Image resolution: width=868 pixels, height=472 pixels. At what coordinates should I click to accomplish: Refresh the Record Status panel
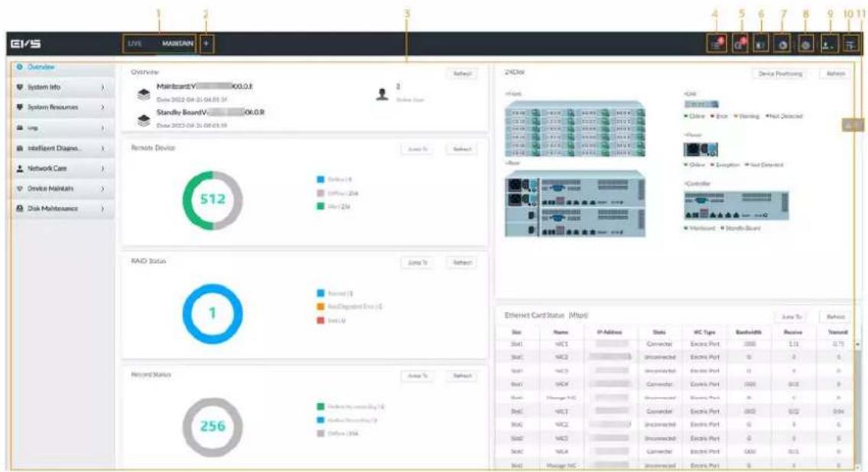[462, 376]
